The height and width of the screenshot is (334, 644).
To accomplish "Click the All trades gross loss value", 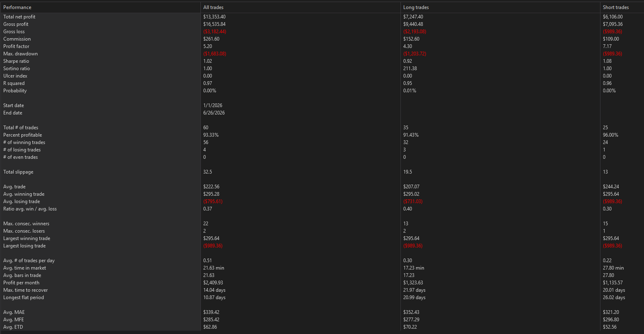I will (x=214, y=32).
